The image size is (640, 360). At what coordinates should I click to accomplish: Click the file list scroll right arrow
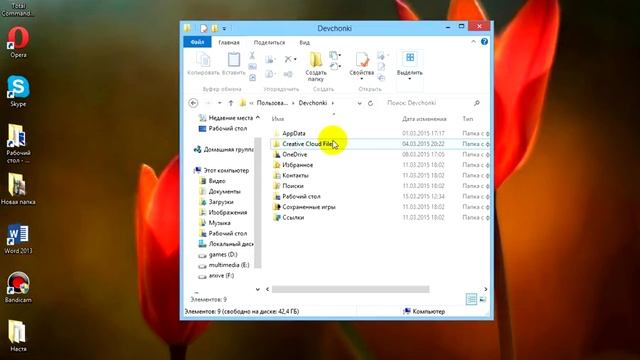click(x=486, y=289)
